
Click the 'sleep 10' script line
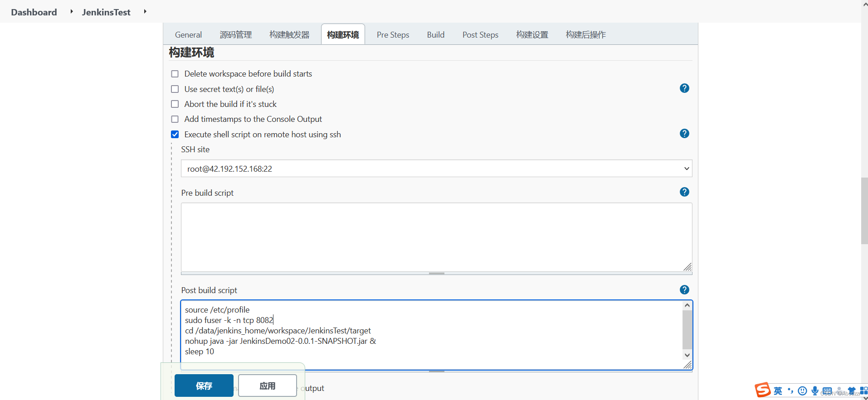(200, 352)
